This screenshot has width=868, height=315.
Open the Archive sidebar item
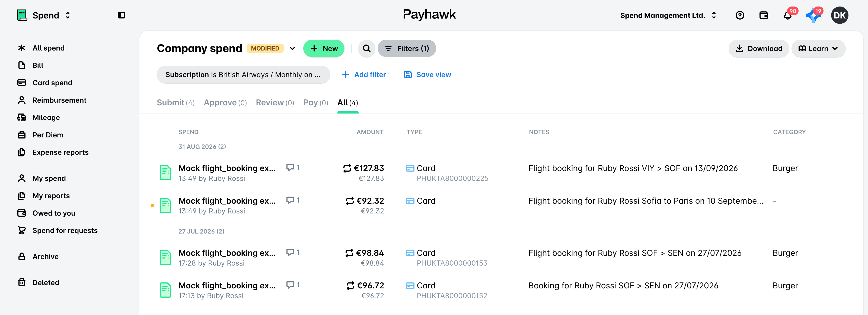click(x=45, y=256)
